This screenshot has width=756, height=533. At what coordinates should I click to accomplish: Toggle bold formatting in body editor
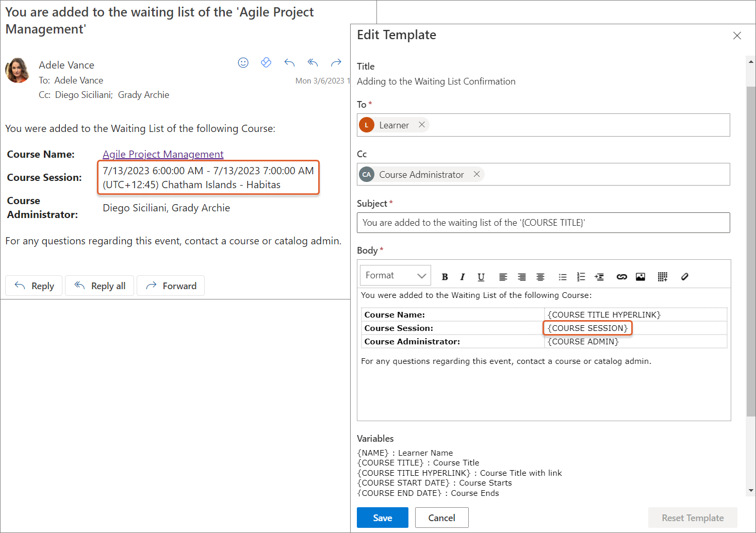[445, 277]
